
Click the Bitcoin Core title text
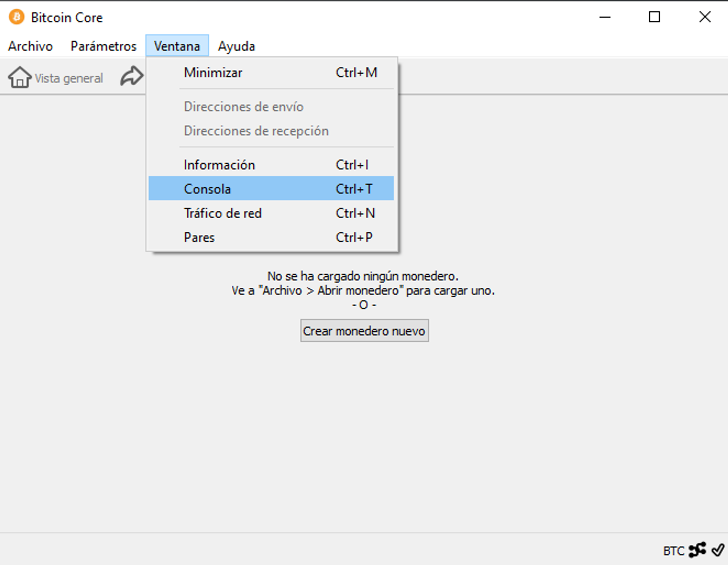coord(67,17)
